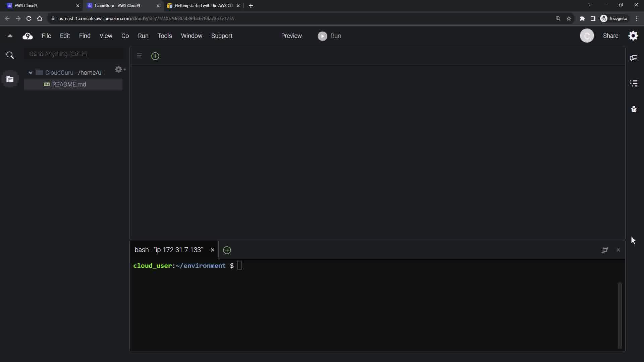Image resolution: width=644 pixels, height=362 pixels.
Task: Focus the Go to Anything input
Action: tap(74, 54)
